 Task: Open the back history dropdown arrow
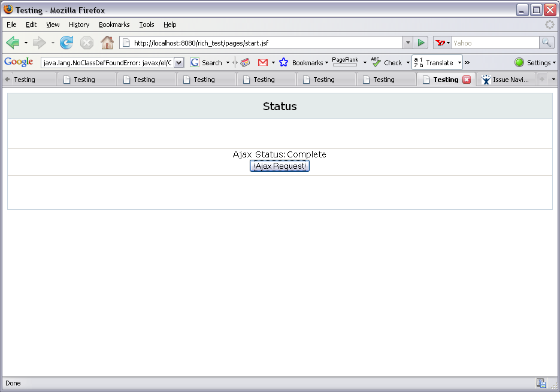tap(26, 43)
